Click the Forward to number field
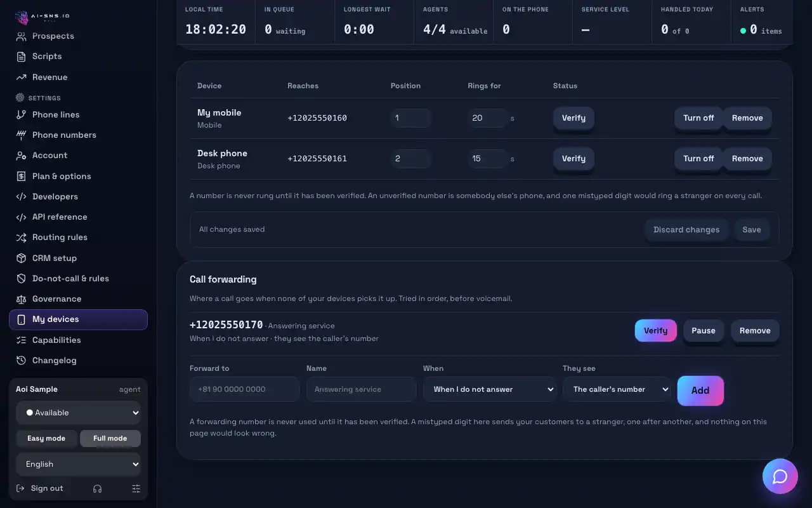Viewport: 812px width, 508px height. click(244, 389)
